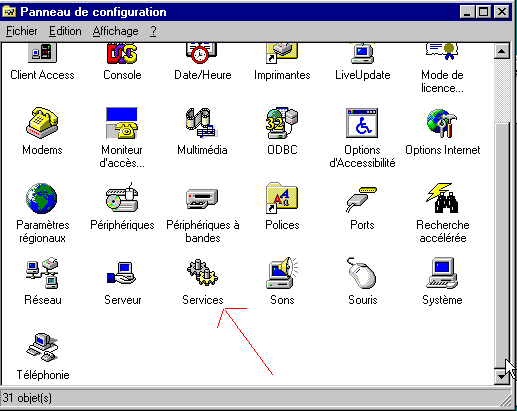
Task: Open the Multimédia icon
Action: (x=202, y=123)
